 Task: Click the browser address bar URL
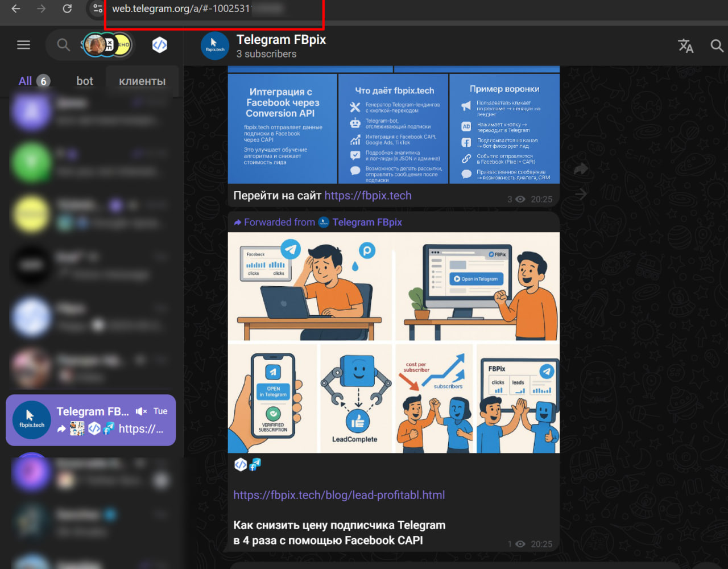[x=181, y=9]
